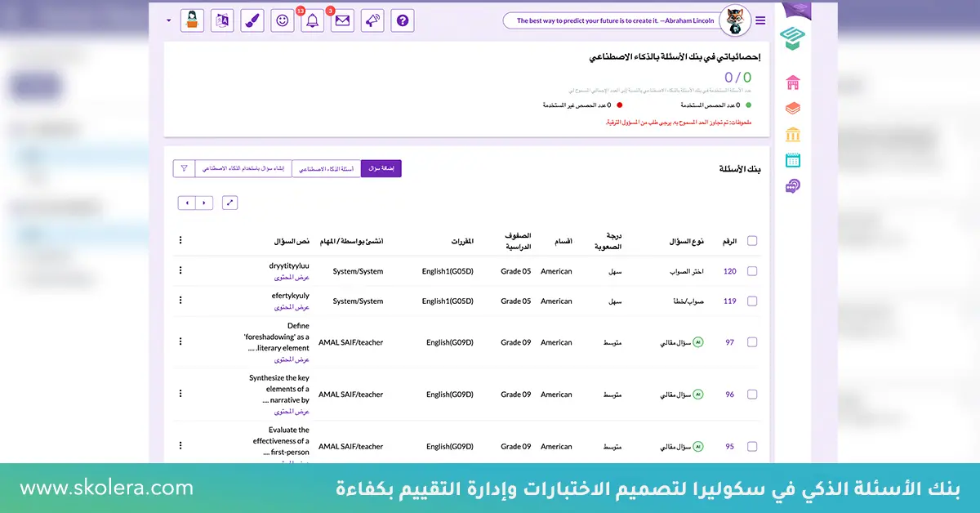Screen dimensions: 980x513
Task: Click the AI badge on question 97
Action: 697,342
